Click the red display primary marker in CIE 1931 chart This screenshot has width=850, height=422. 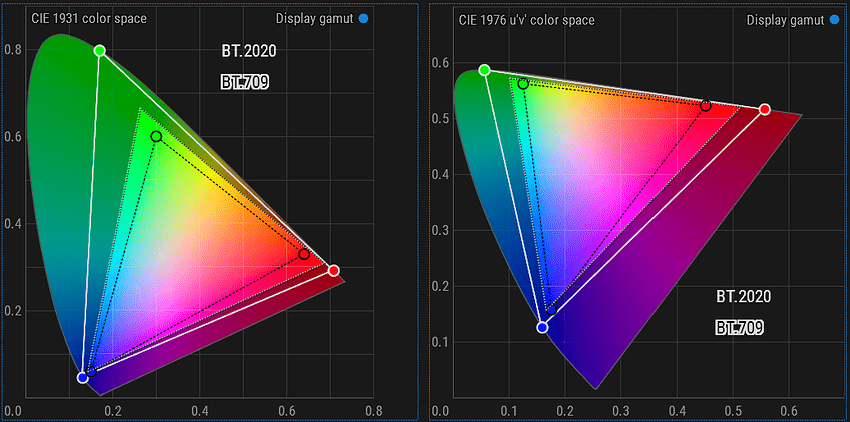333,270
